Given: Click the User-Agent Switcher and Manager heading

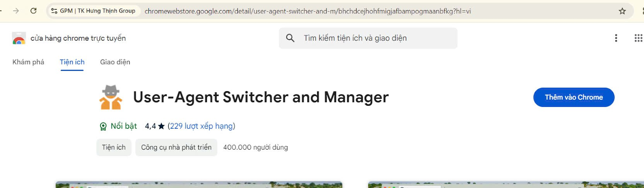Looking at the screenshot, I should [261, 97].
